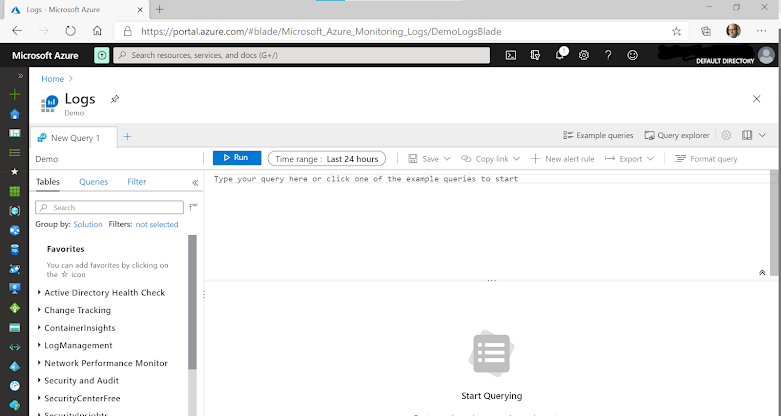Click the Home breadcrumb link

(52, 79)
